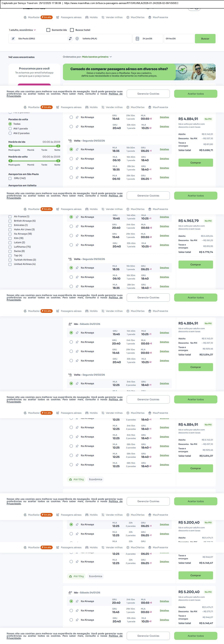The width and height of the screenshot is (224, 644).
Task: Click the 09 fev/26 return date field
Action: click(179, 39)
